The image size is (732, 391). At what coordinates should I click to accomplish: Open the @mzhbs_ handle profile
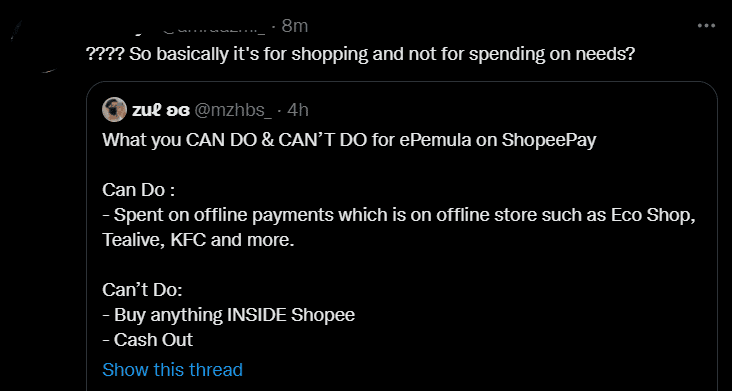click(232, 110)
